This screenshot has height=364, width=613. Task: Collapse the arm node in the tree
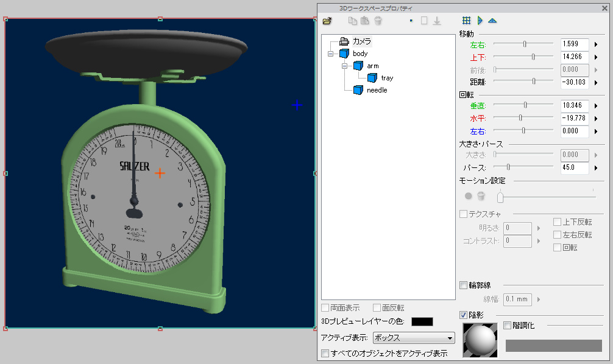pos(345,66)
